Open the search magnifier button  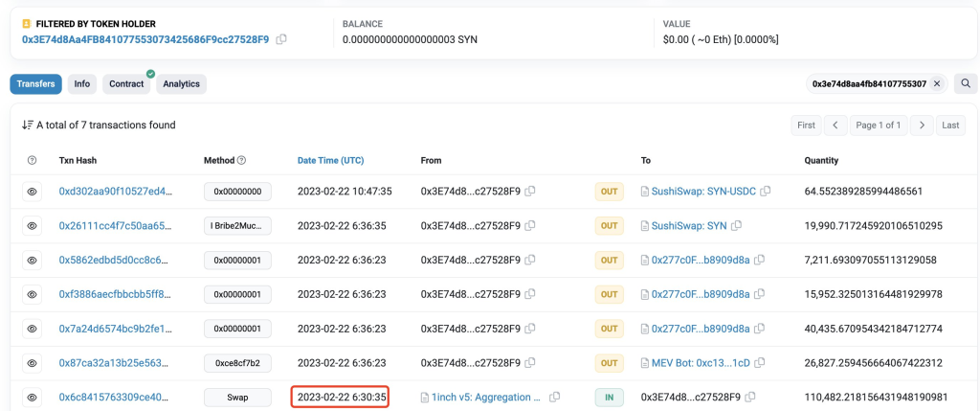pyautogui.click(x=966, y=83)
